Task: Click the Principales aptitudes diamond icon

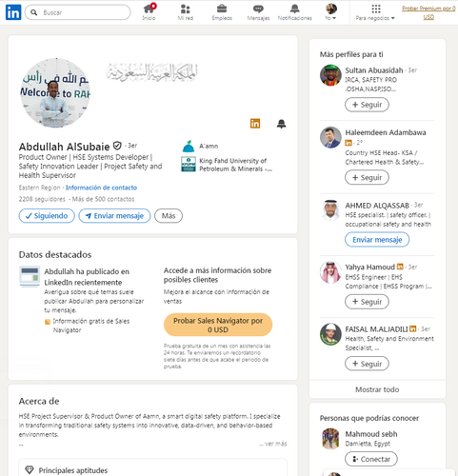Action: pos(30,470)
